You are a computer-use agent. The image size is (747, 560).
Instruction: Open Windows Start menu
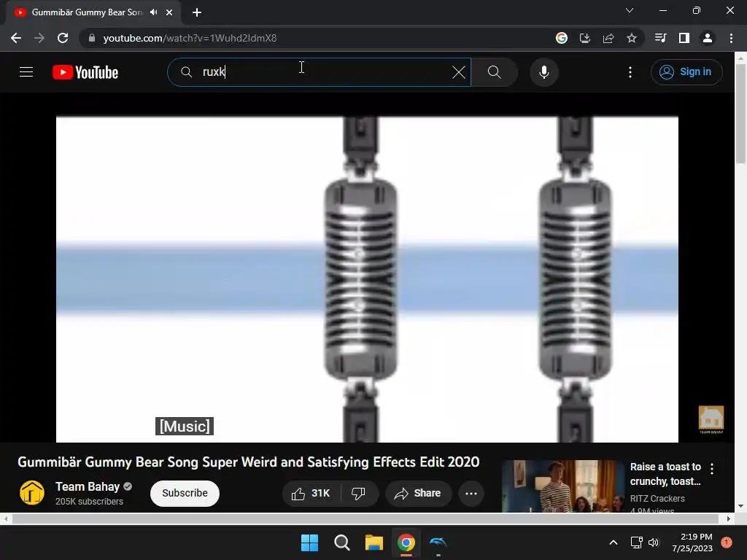coord(309,542)
